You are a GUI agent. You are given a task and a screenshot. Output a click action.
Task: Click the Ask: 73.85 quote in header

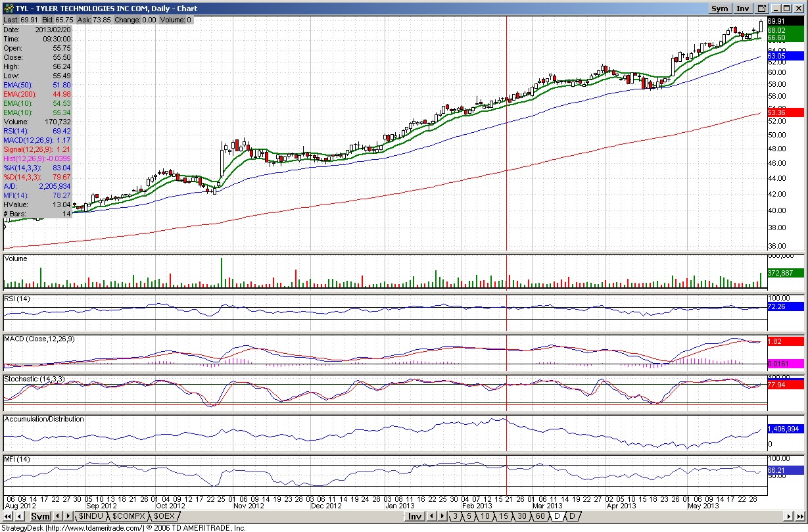94,20
